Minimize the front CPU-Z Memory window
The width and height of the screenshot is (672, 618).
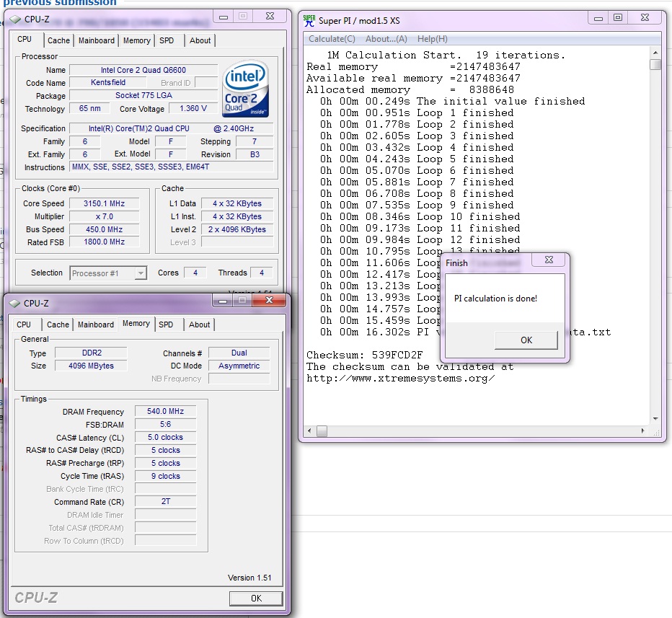pos(222,301)
